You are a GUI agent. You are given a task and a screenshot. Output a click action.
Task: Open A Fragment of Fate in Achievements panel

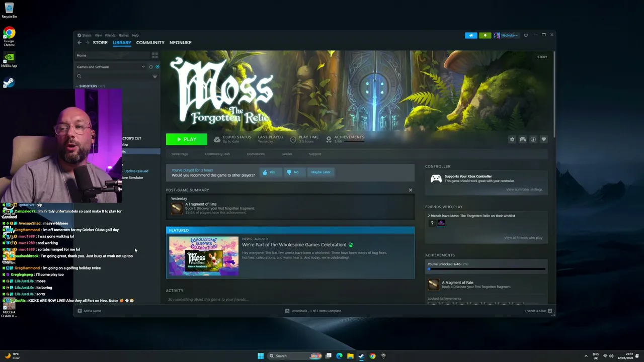tap(433, 285)
